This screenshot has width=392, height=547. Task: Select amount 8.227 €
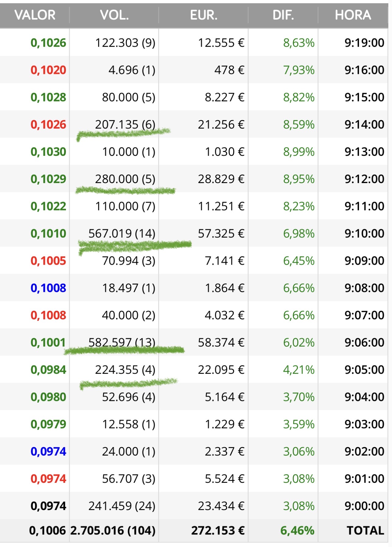pyautogui.click(x=225, y=97)
